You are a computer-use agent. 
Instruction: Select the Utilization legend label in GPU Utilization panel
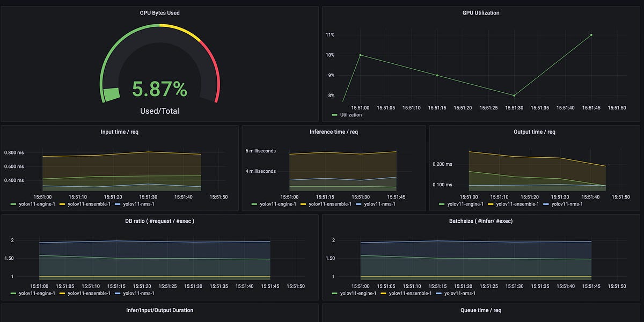click(351, 115)
